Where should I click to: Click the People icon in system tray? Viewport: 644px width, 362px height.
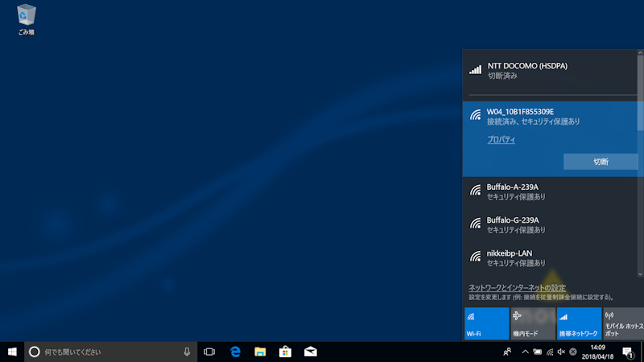[x=507, y=352]
